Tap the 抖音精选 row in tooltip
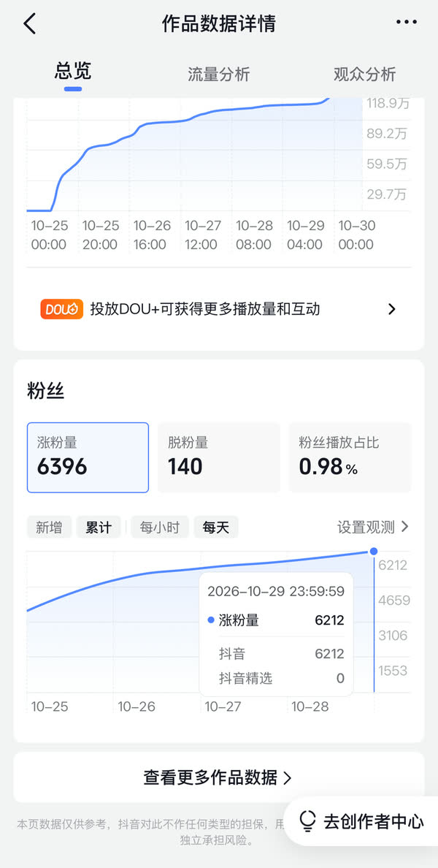This screenshot has width=438, height=868. (276, 678)
